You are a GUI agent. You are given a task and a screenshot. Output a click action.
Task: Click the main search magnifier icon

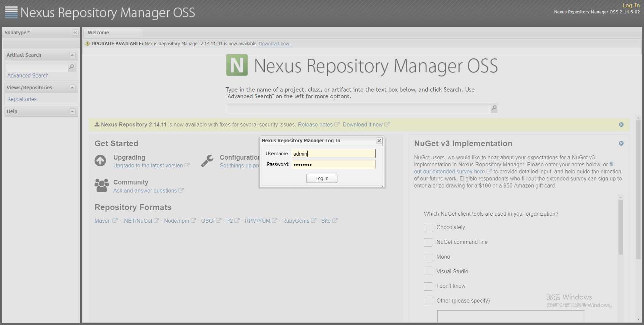coord(494,108)
